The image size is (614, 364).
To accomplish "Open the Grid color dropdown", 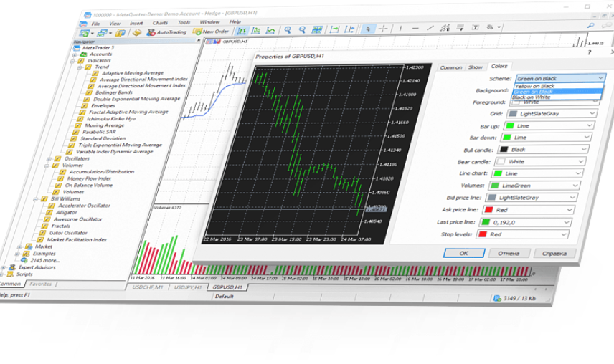I will point(552,114).
